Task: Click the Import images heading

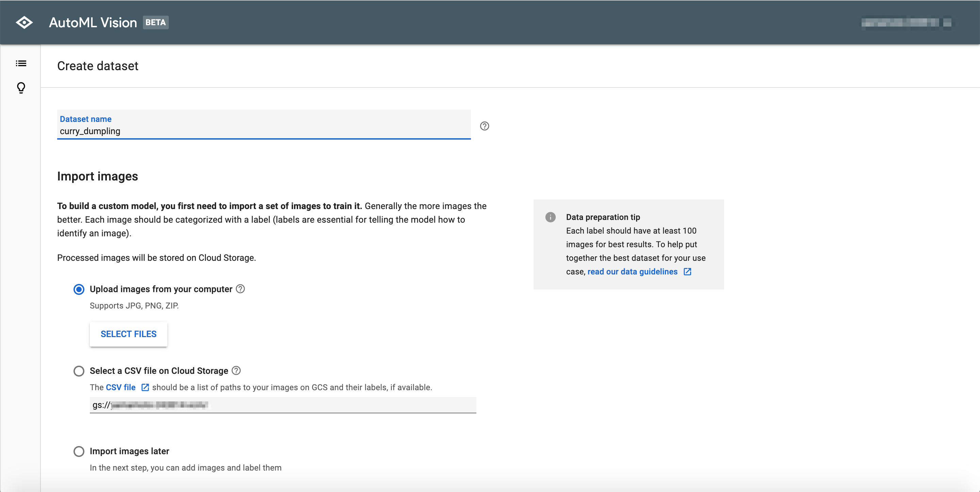Action: pos(97,176)
